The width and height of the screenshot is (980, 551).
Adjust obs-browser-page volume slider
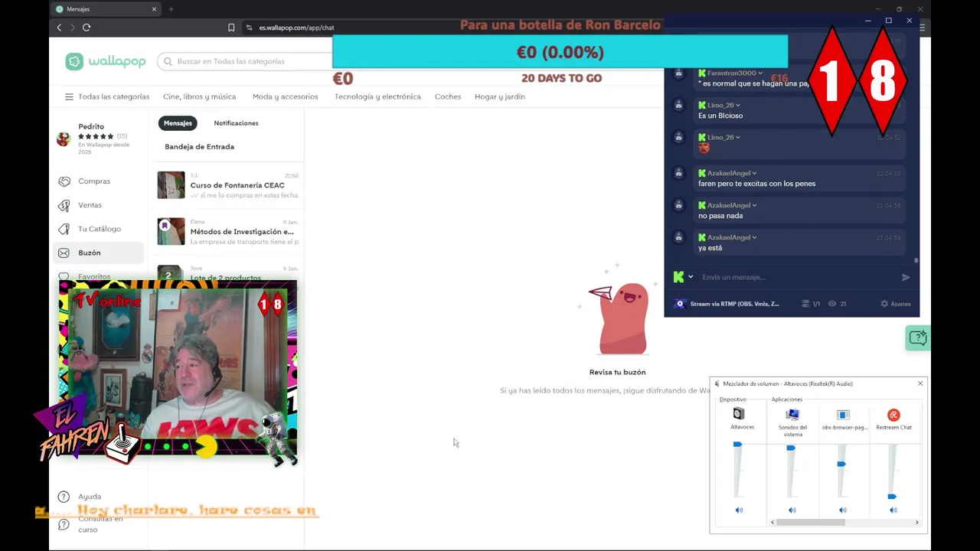coord(842,464)
